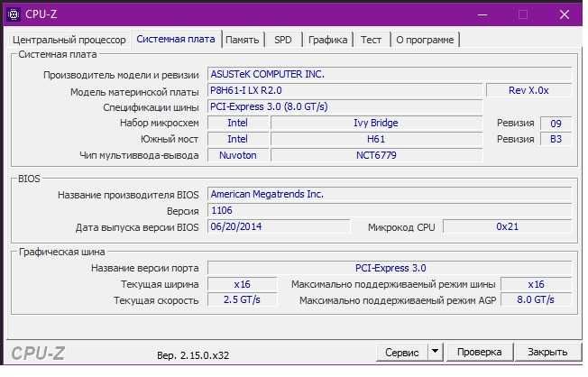This screenshot has height=377, width=588.
Task: Click the PCI-Express 3.0 (8.0 GT/s) bus field
Action: [x=345, y=107]
